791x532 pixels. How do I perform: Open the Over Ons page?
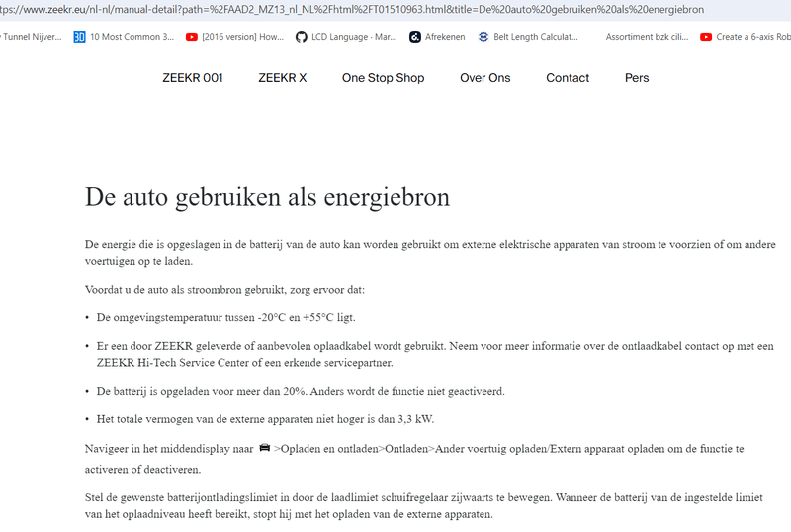pos(484,78)
